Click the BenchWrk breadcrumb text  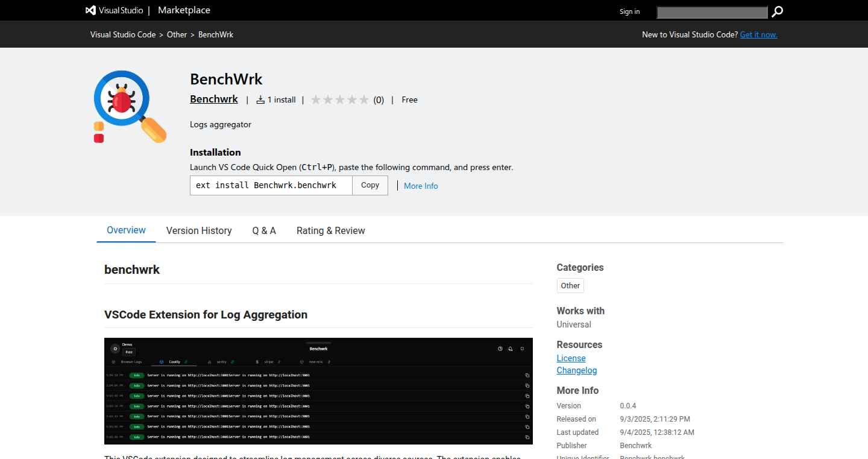216,34
